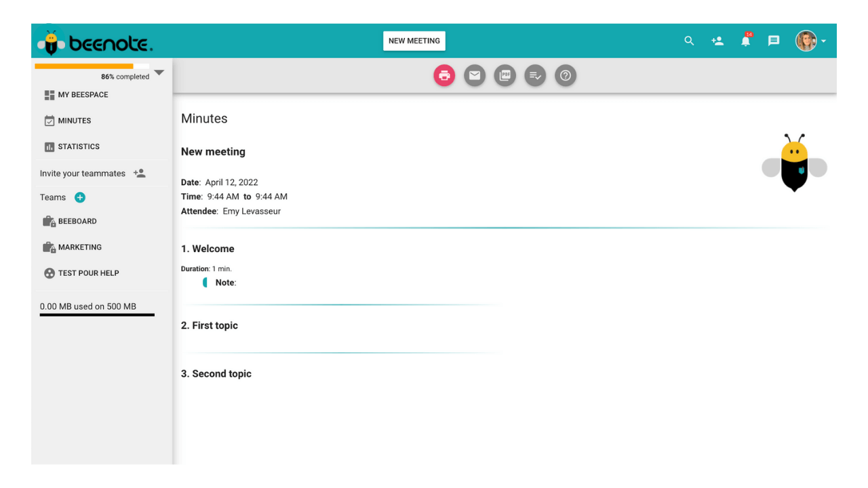
Task: Open notifications bell icon
Action: pos(746,41)
